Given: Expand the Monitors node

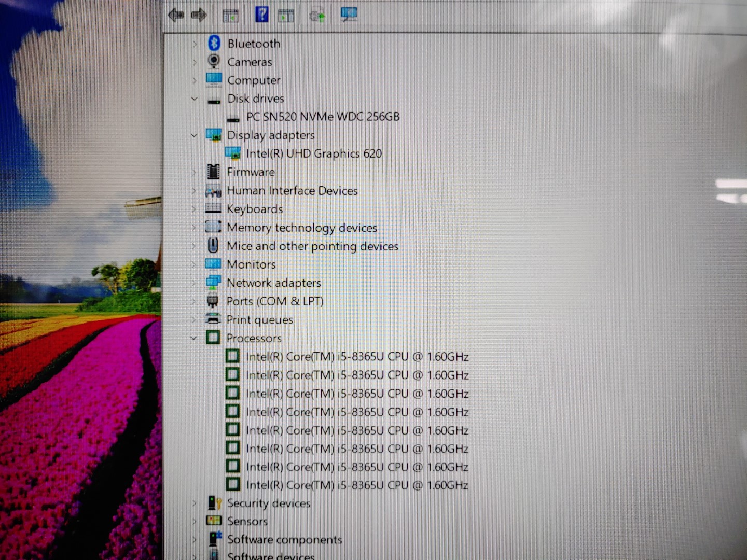Looking at the screenshot, I should click(x=193, y=264).
